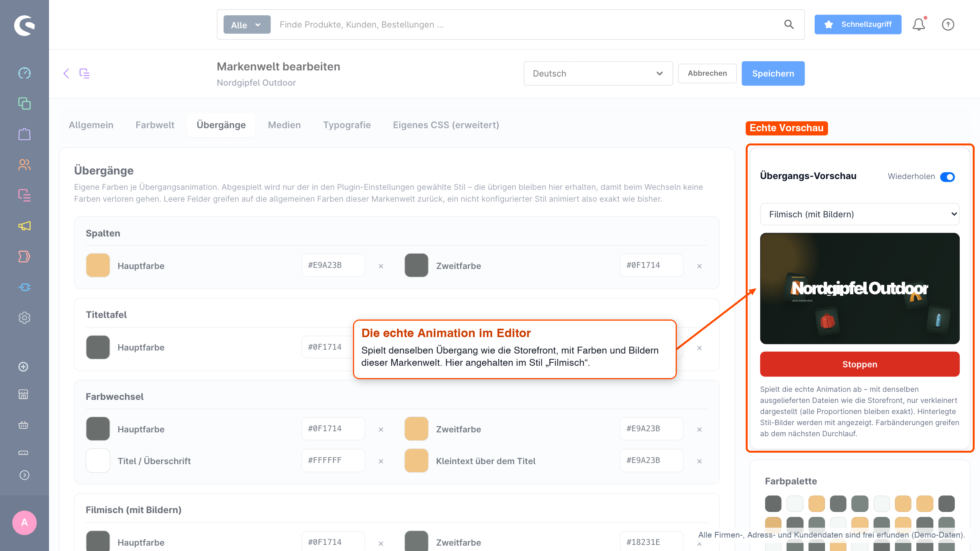
Task: Open the Marketing megaphone sidebar icon
Action: pyautogui.click(x=24, y=226)
